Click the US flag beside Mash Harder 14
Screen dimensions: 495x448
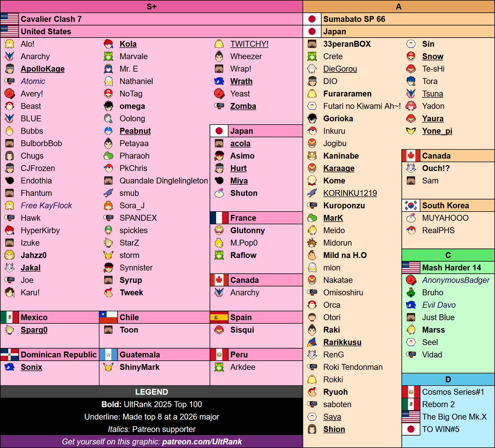(x=411, y=267)
